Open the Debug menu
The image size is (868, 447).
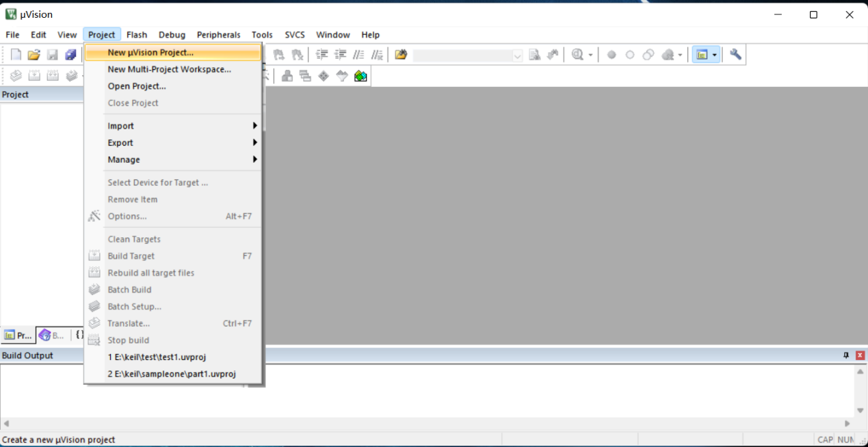[172, 35]
